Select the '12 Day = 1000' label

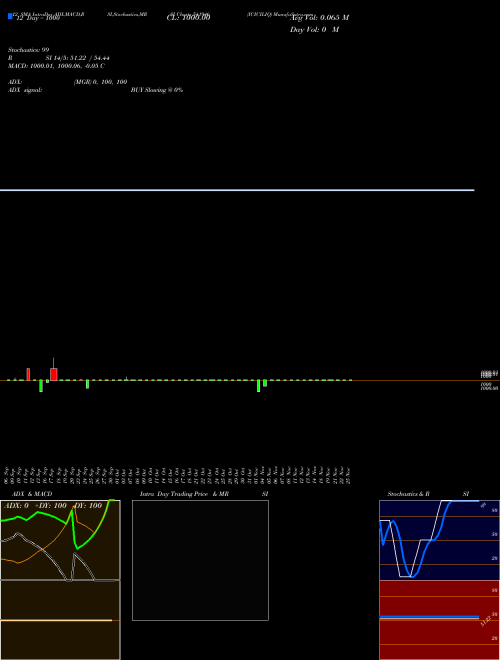point(37,18)
